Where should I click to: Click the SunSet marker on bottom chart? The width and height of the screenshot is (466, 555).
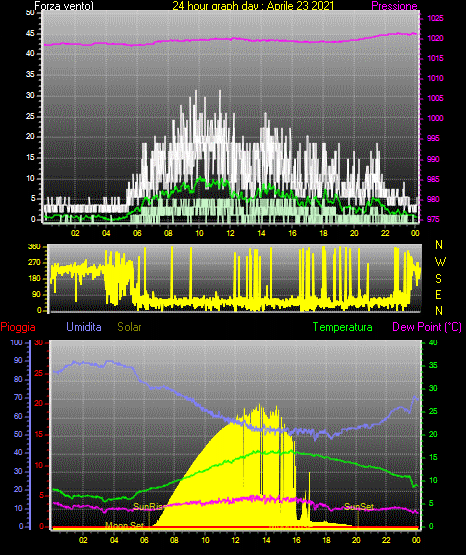pos(358,507)
